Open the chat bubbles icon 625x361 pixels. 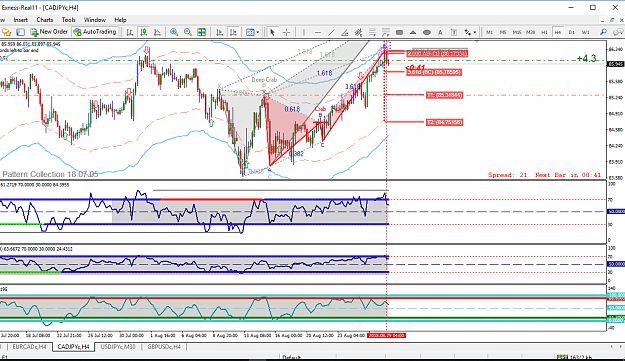(618, 32)
